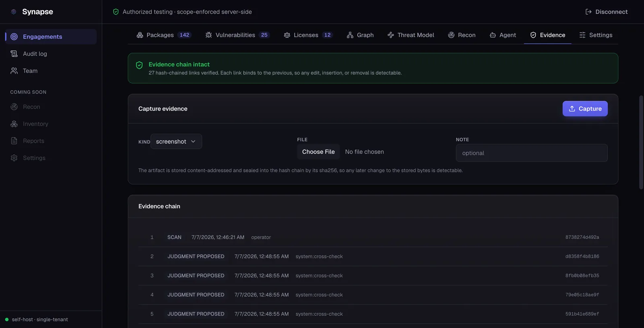This screenshot has height=328, width=644.
Task: Click the Choose File button
Action: pos(318,152)
